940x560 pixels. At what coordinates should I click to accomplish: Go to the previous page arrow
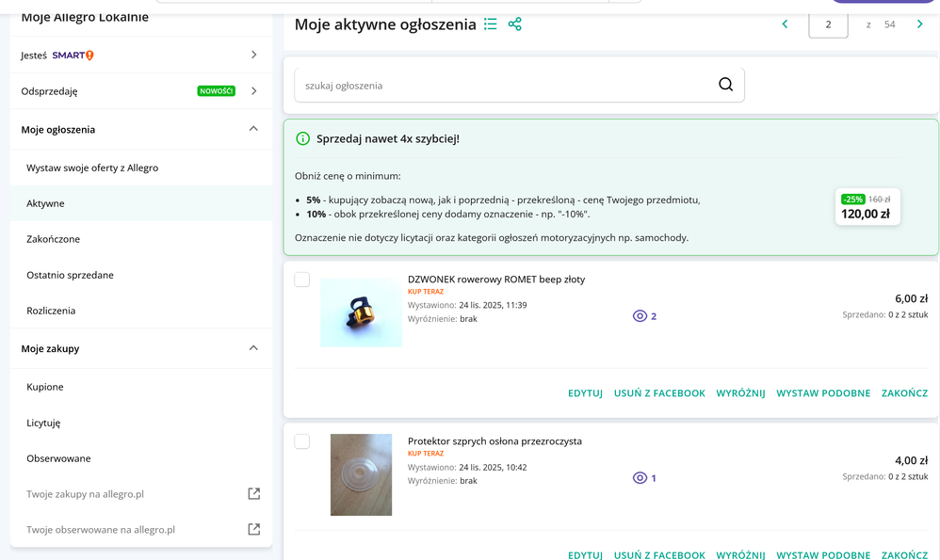coord(785,24)
